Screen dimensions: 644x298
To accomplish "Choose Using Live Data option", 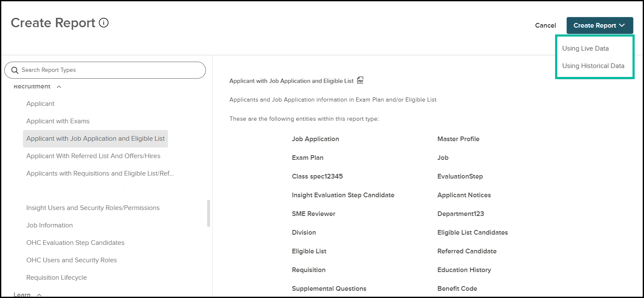I will 585,48.
